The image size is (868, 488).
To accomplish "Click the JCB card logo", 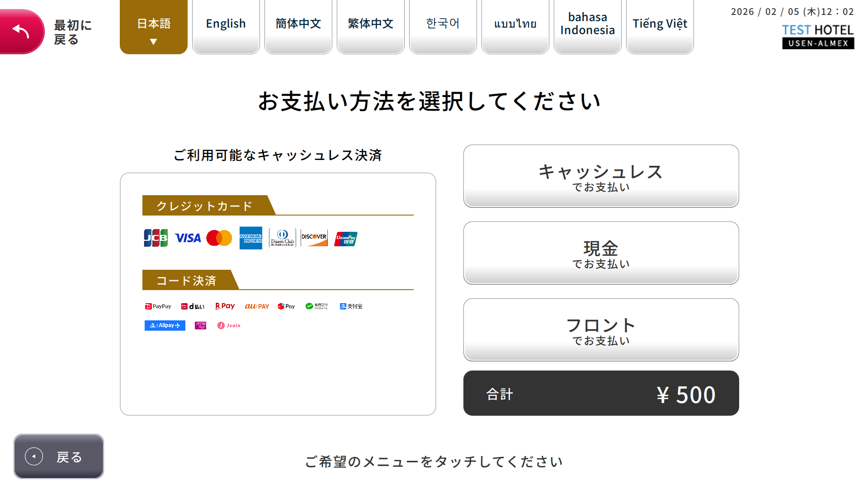I will [156, 238].
